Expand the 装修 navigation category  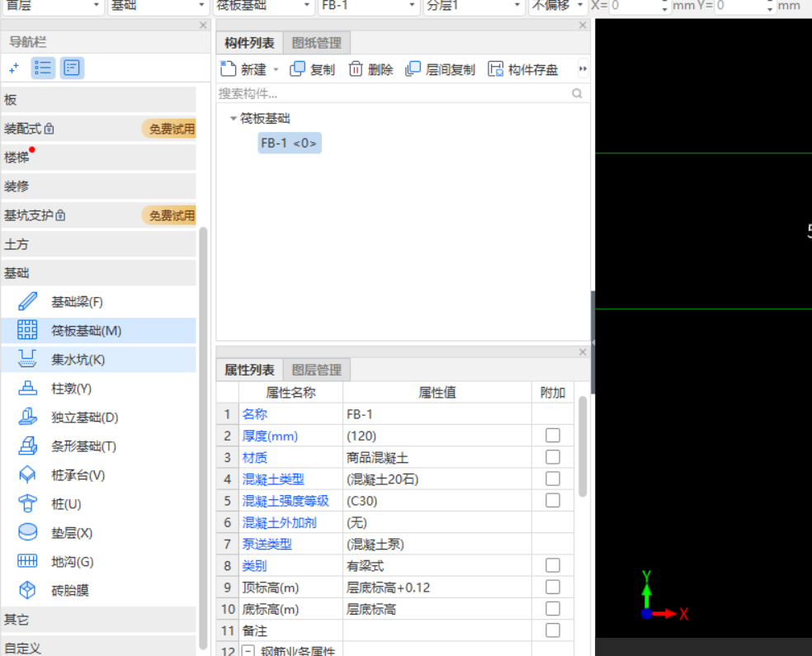pos(98,186)
